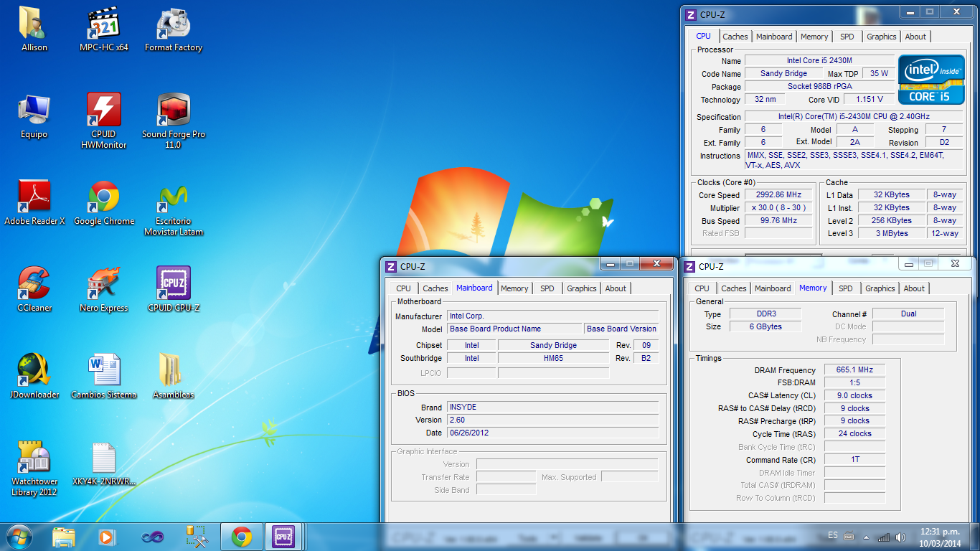Switch to Chrome via the taskbar button
This screenshot has width=980, height=551.
click(242, 537)
